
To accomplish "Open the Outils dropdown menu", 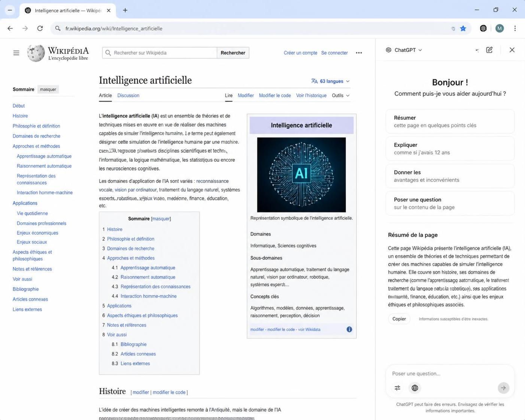I will pyautogui.click(x=340, y=95).
